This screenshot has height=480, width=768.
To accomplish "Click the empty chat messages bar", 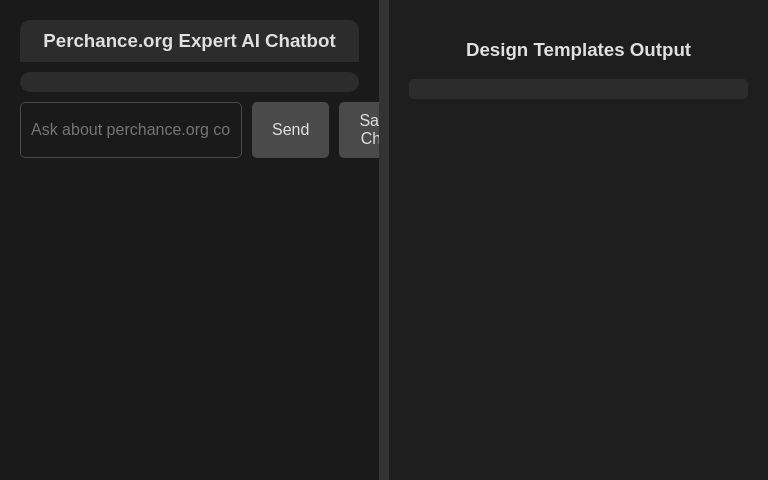I will click(189, 82).
